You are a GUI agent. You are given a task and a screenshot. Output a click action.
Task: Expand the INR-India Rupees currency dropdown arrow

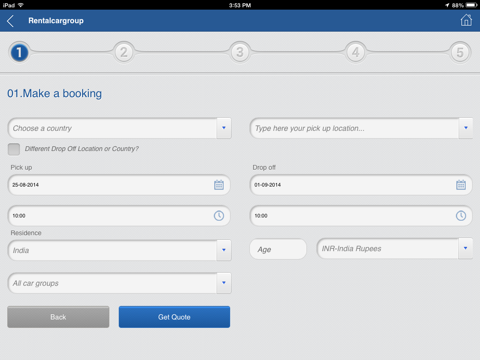coord(465,248)
